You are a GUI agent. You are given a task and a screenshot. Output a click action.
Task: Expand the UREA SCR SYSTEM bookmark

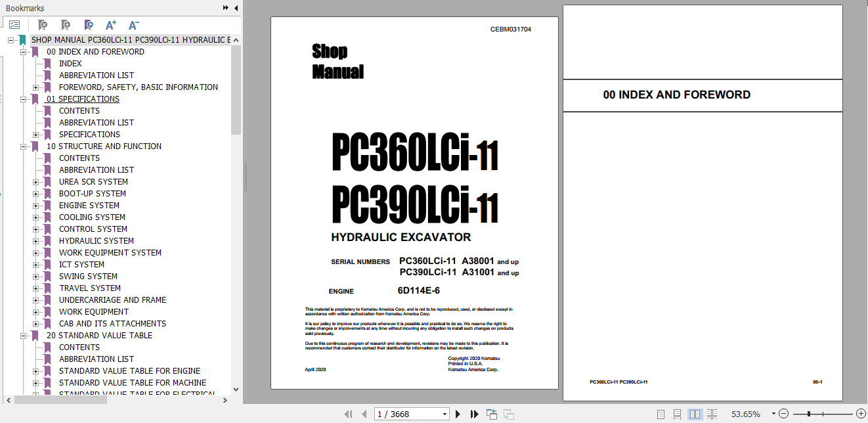coord(36,182)
